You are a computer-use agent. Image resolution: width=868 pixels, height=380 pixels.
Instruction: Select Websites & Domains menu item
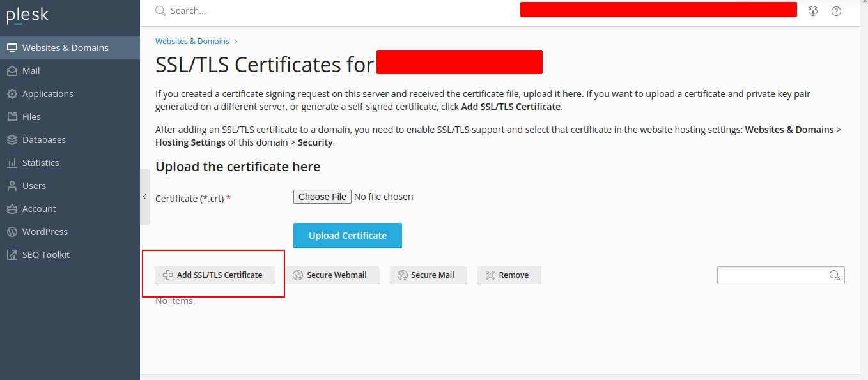pos(65,48)
